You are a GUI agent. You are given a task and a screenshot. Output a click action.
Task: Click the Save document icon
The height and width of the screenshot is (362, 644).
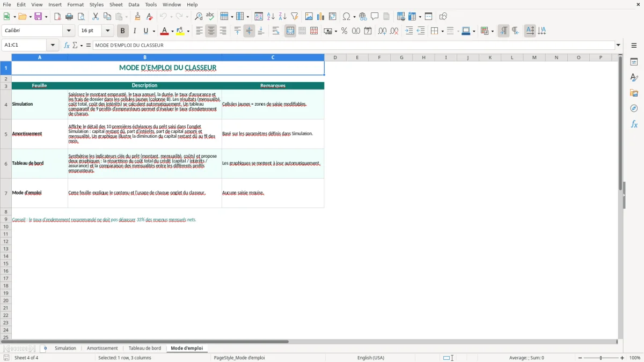tap(38, 17)
